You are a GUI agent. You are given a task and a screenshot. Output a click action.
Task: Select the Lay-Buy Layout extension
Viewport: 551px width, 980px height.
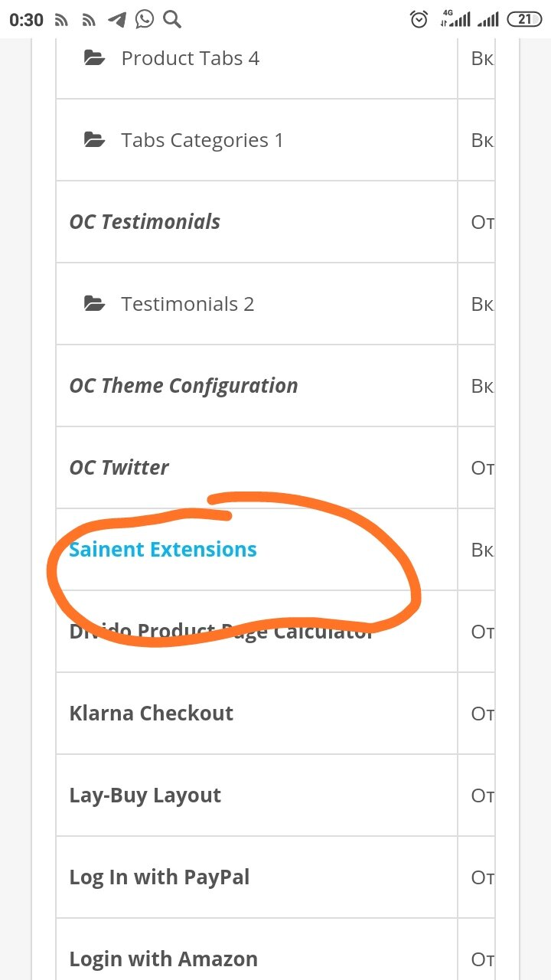[x=145, y=795]
